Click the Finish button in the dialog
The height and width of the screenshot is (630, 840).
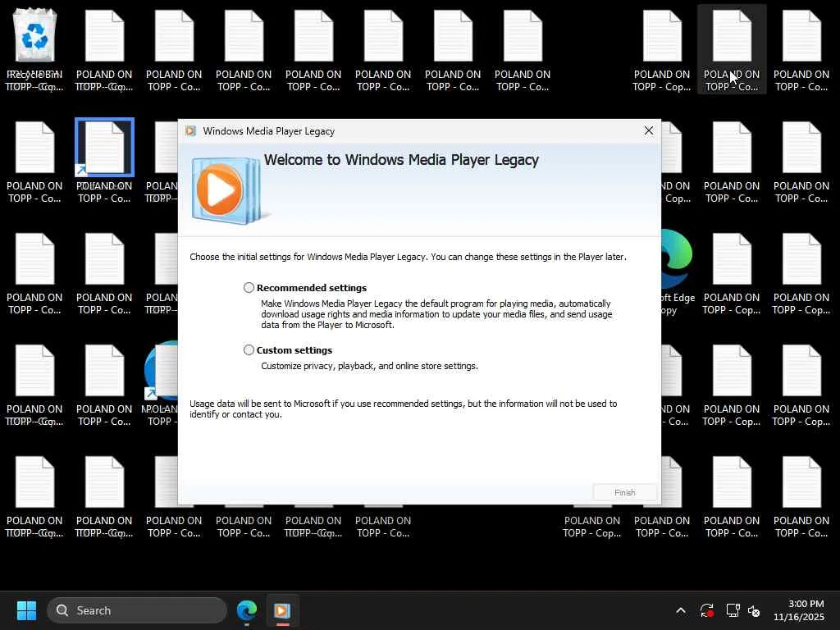(x=624, y=492)
